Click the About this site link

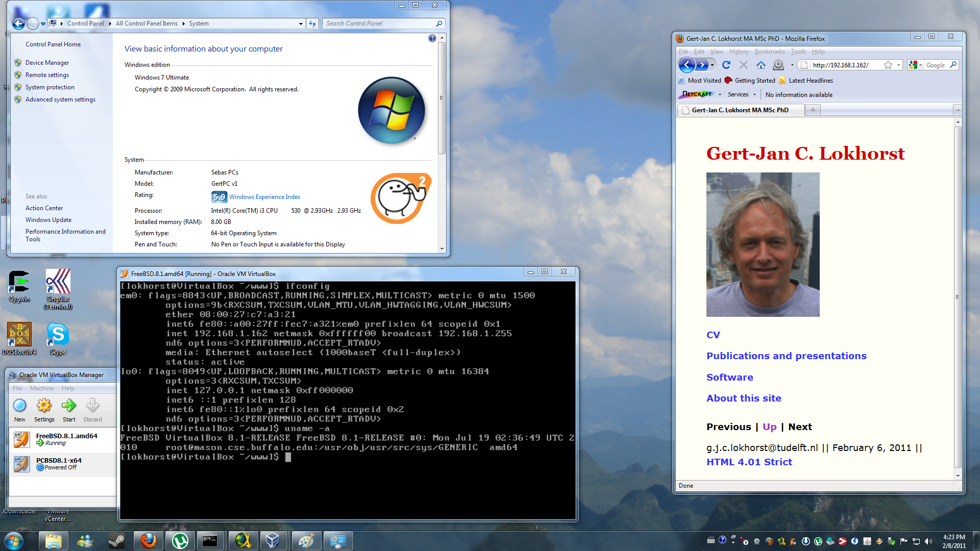744,398
